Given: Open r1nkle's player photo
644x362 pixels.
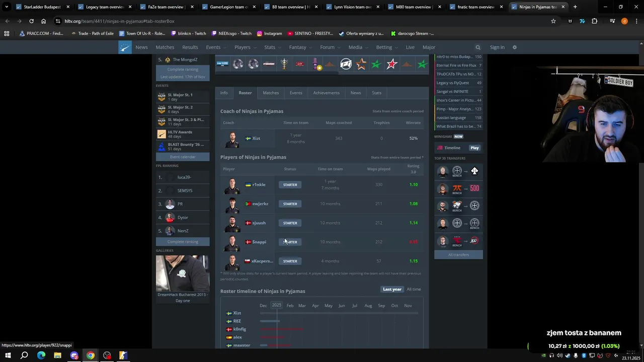Looking at the screenshot, I should (x=232, y=186).
